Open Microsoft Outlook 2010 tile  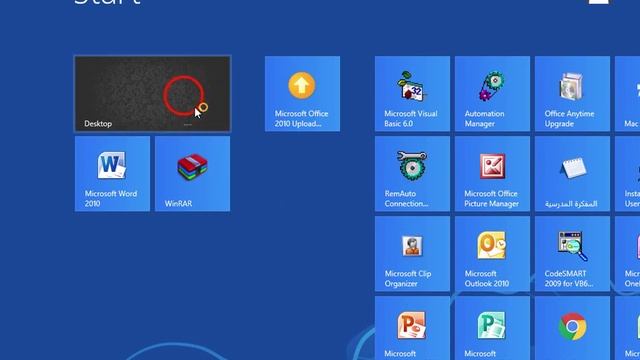click(492, 254)
